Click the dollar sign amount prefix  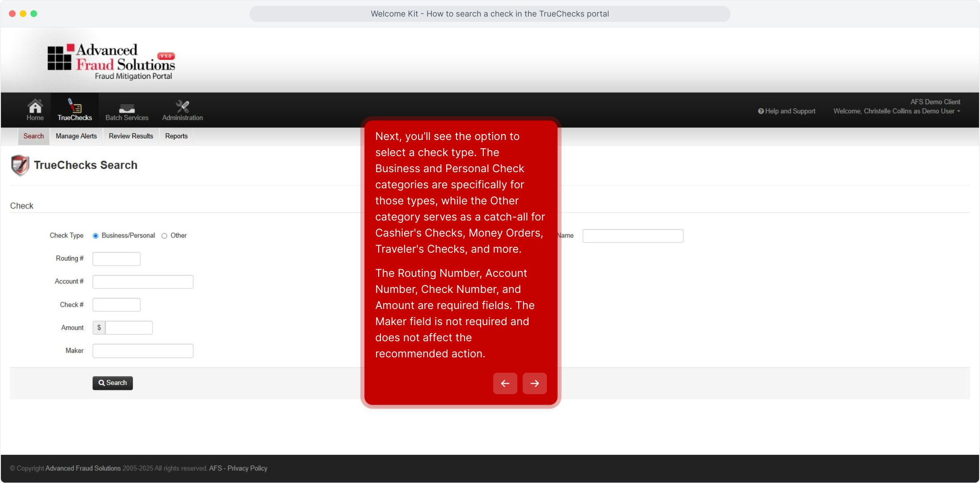(99, 328)
